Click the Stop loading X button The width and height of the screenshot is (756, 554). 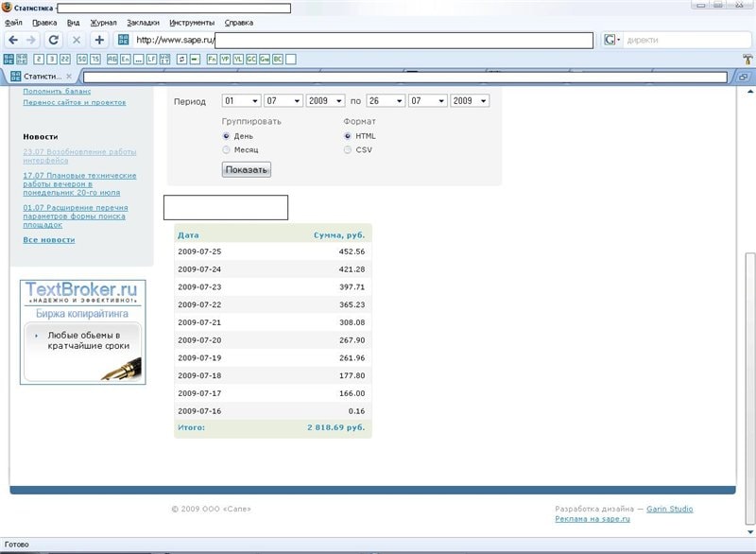[77, 40]
